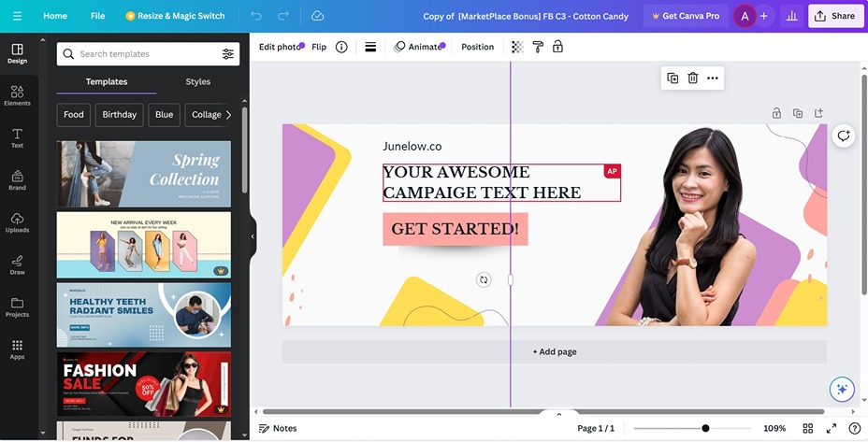Screen dimensions: 868x442
Task: Expand the page thumbnails drawer chevron
Action: [559, 414]
